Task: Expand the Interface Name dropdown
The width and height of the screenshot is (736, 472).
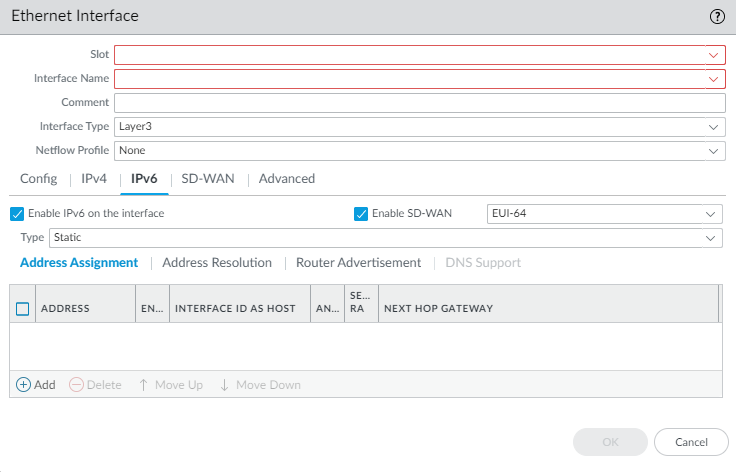Action: click(x=714, y=79)
